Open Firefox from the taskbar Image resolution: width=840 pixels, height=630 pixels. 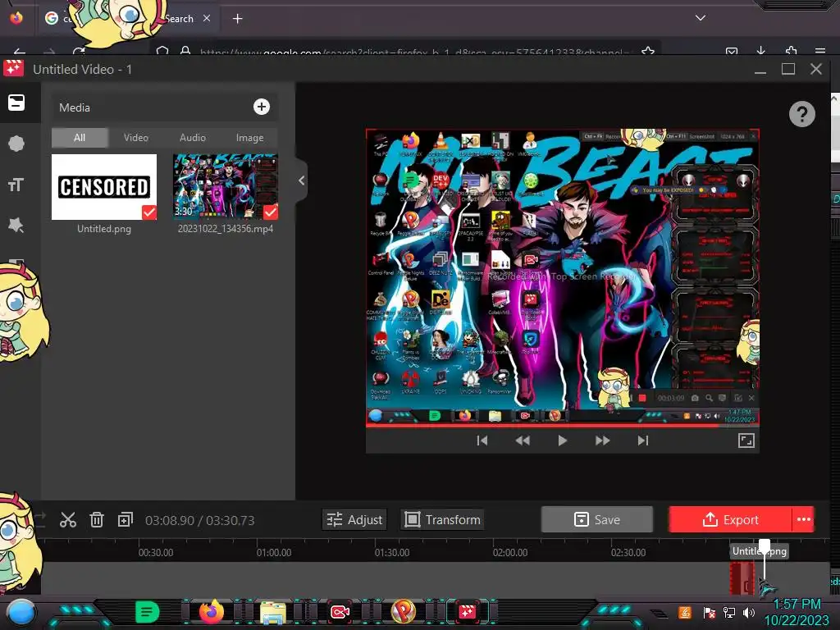[x=211, y=612]
